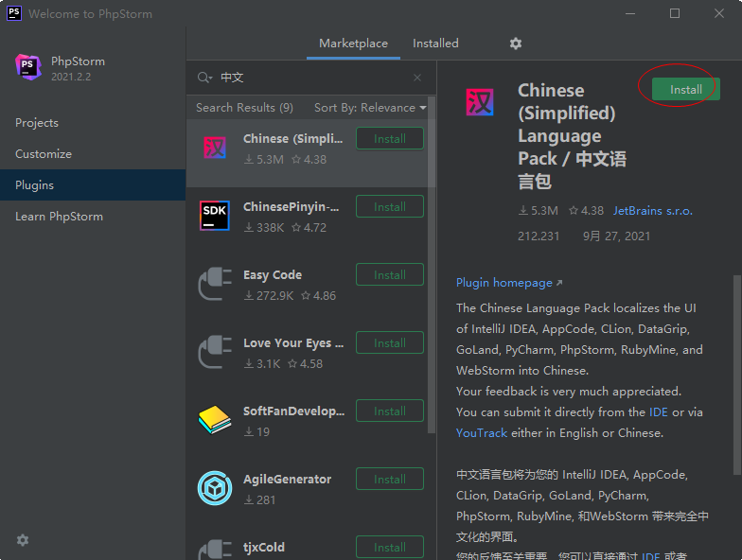Select the tjxCold entry title

[264, 548]
